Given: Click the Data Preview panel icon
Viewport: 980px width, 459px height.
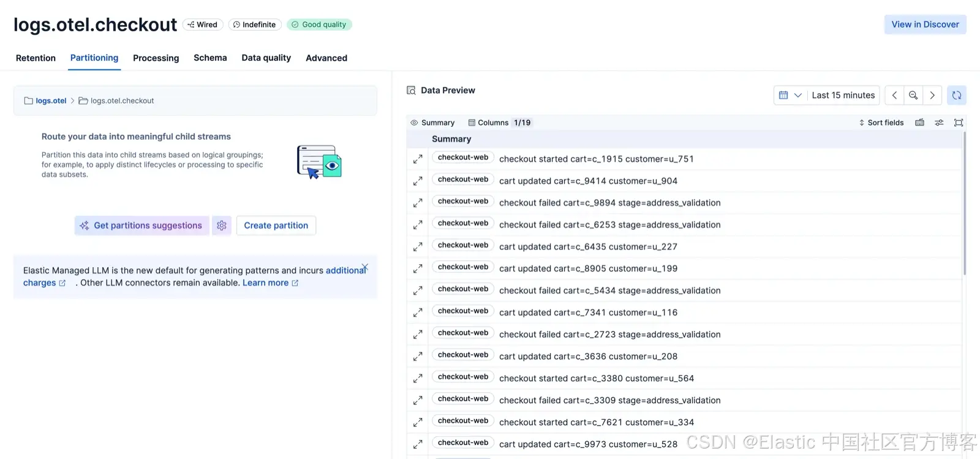Looking at the screenshot, I should tap(412, 90).
